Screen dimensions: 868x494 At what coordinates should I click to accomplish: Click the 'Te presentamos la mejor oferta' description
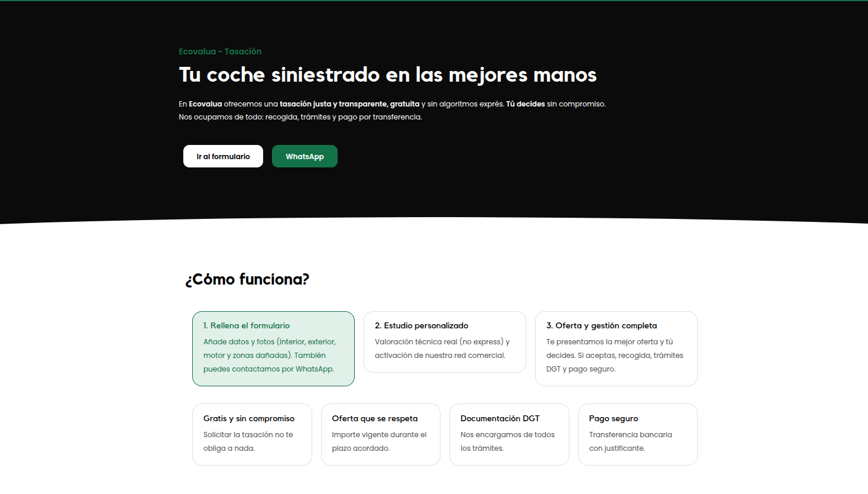point(614,355)
